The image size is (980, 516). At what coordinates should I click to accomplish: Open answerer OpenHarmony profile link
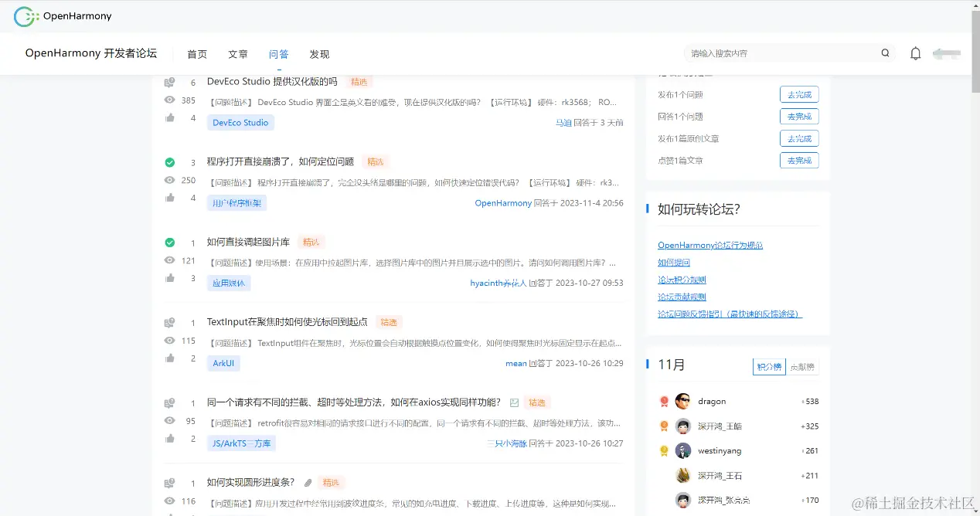pos(503,203)
